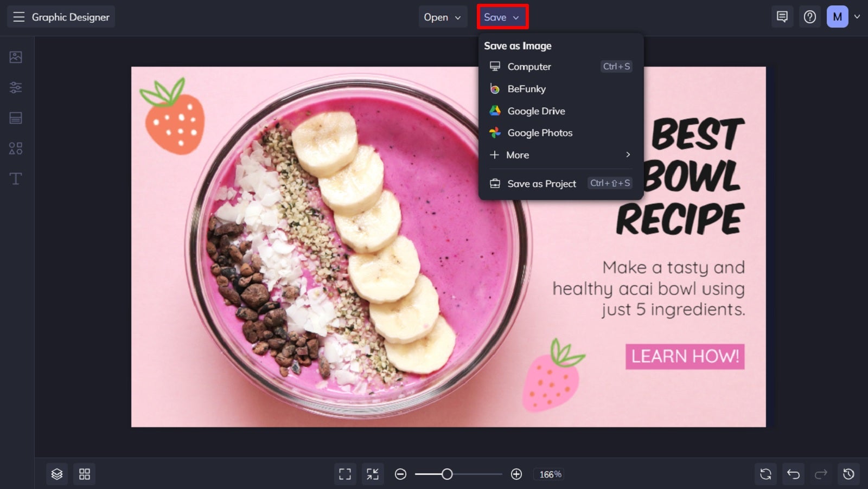The image size is (868, 489).
Task: Open the Image Manager panel in sidebar
Action: [16, 56]
